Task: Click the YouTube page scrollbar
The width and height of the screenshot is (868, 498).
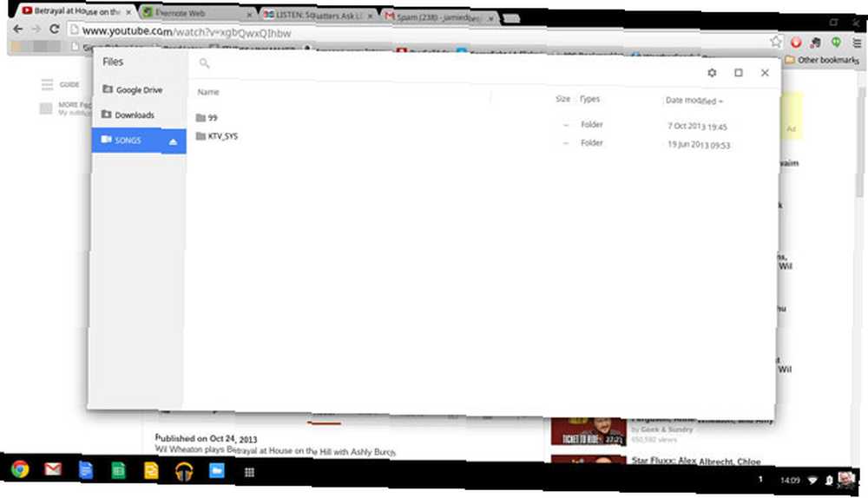Action: pyautogui.click(x=861, y=141)
